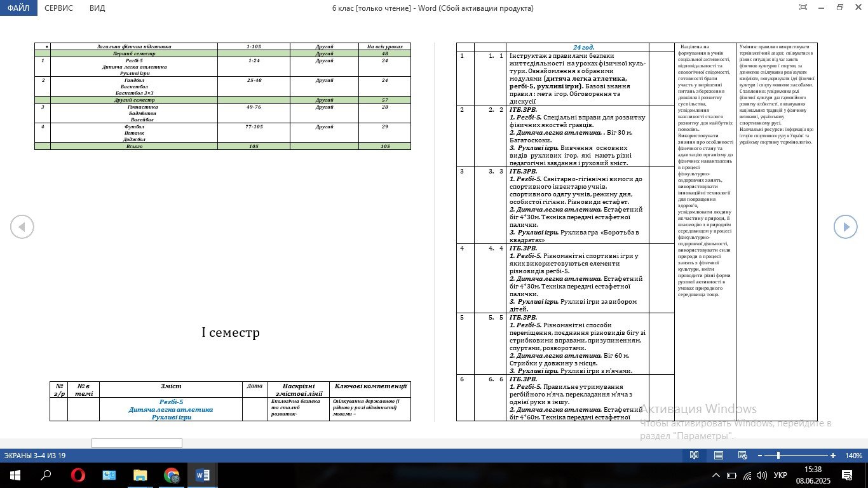
Task: Click the 'На всіх уроках' cell
Action: [x=384, y=46]
